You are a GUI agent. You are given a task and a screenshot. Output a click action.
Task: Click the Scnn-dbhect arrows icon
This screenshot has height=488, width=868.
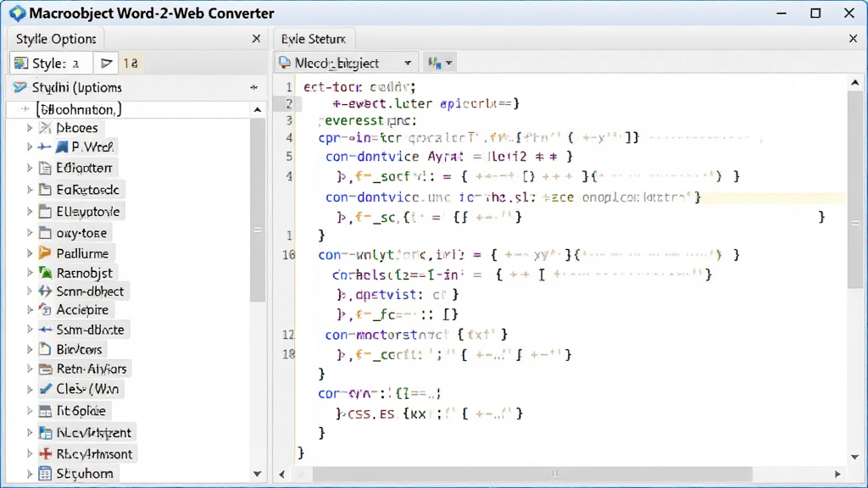(46, 291)
